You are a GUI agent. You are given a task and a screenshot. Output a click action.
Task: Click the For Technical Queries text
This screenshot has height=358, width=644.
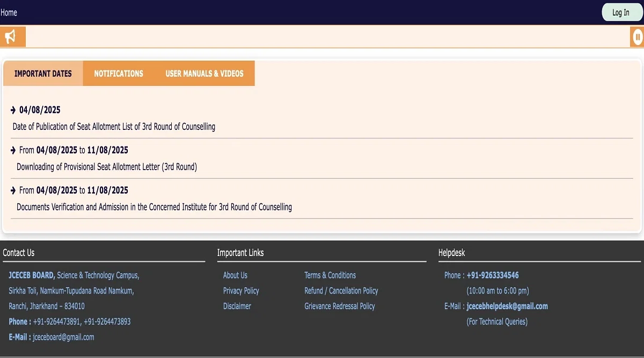[x=497, y=322]
